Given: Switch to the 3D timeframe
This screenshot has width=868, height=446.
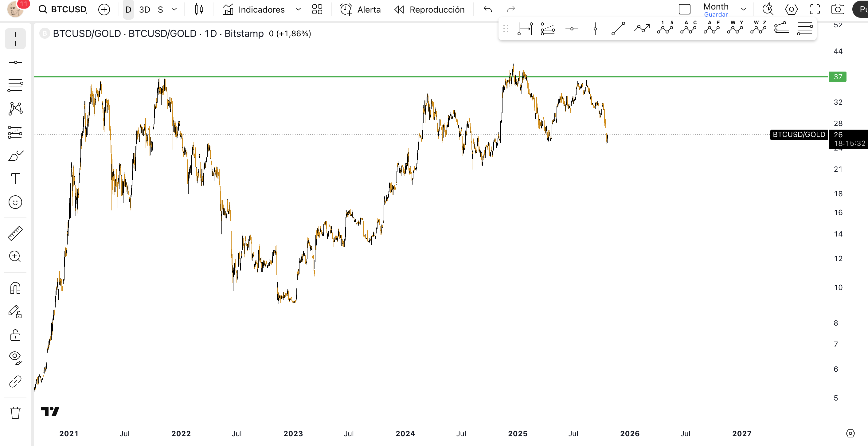Looking at the screenshot, I should click(x=145, y=10).
